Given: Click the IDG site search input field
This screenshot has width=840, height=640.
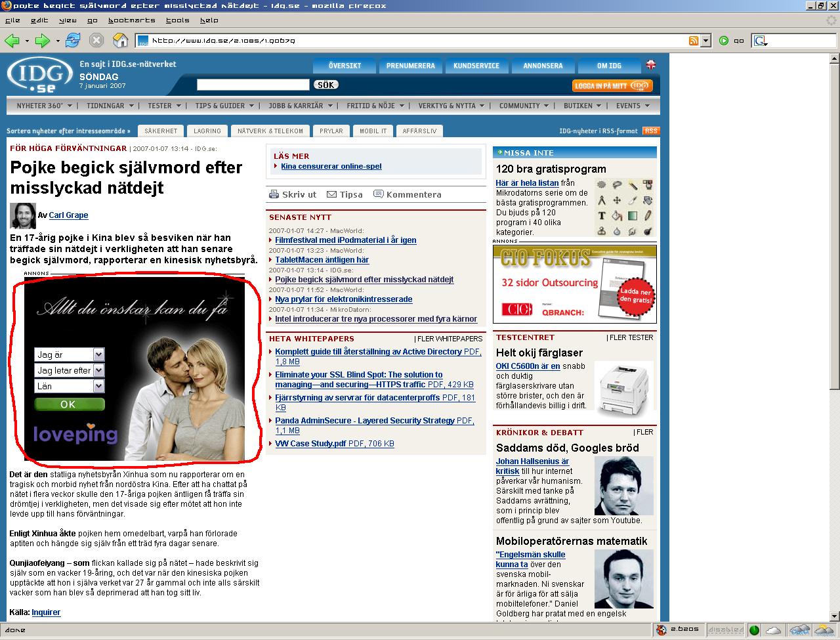Looking at the screenshot, I should click(x=253, y=85).
